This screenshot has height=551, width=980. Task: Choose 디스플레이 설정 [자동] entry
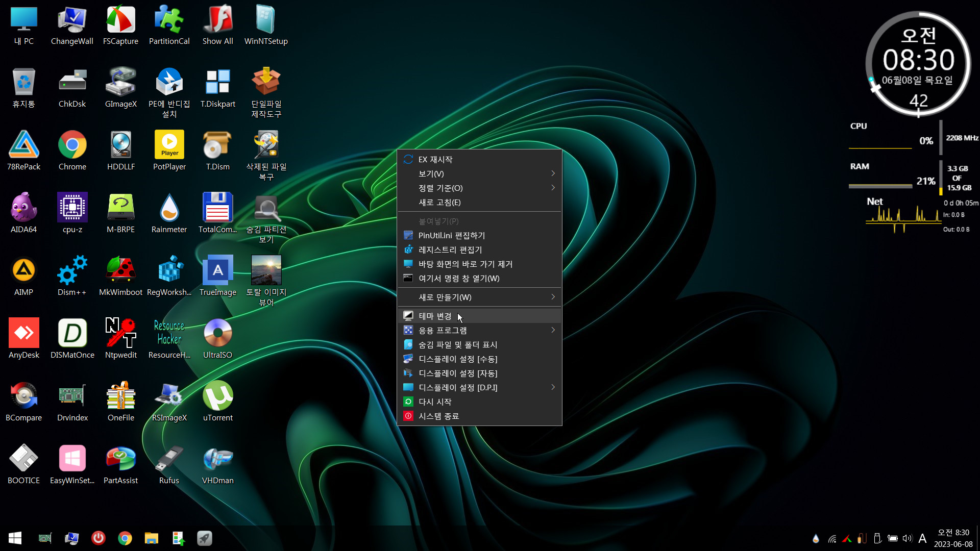tap(479, 373)
